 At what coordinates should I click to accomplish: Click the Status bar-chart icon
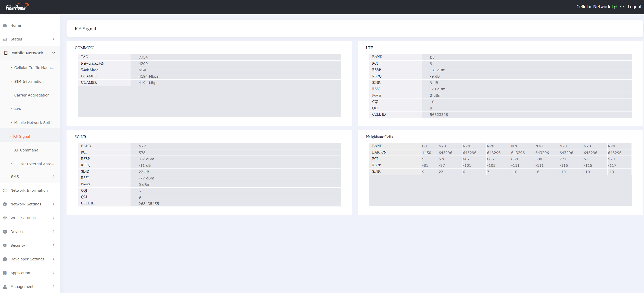coord(5,39)
